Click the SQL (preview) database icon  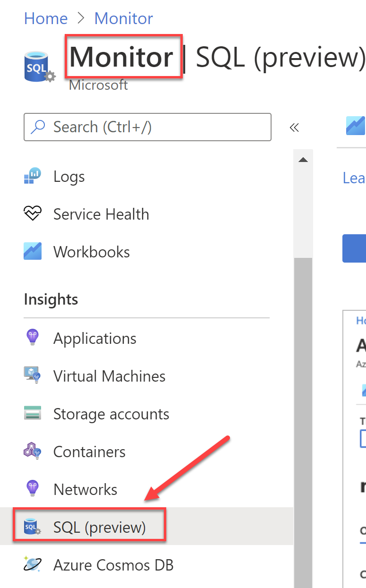pyautogui.click(x=33, y=527)
